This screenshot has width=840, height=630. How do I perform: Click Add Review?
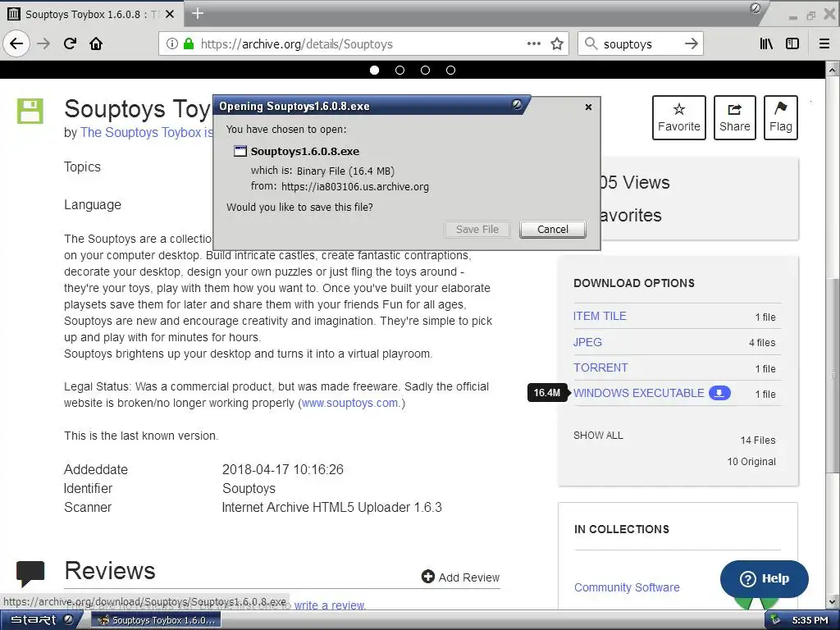pyautogui.click(x=461, y=577)
